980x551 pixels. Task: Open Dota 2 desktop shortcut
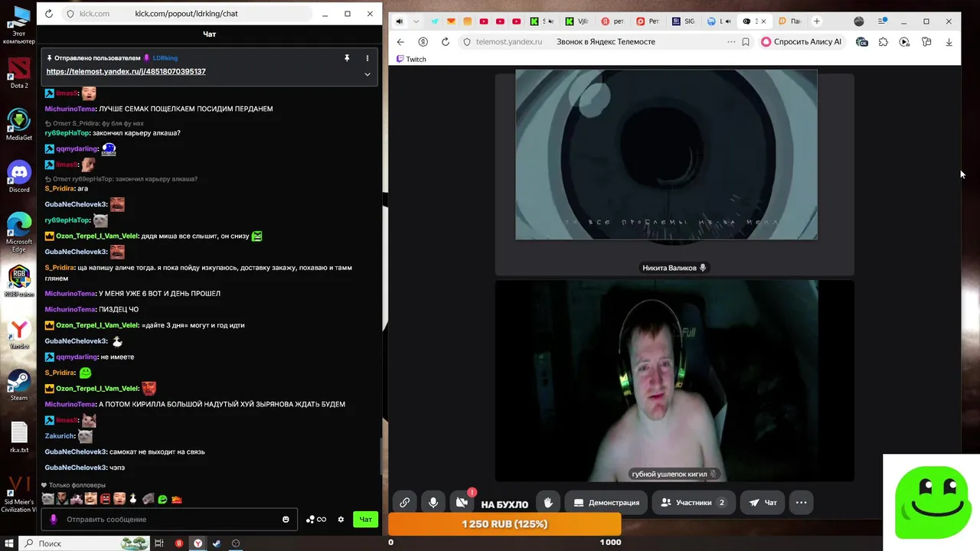pos(19,73)
